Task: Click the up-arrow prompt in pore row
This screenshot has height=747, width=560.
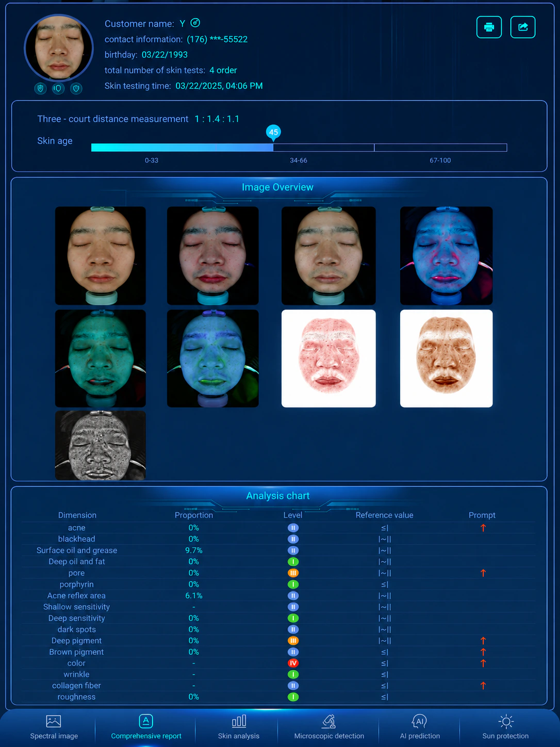Action: (x=483, y=573)
